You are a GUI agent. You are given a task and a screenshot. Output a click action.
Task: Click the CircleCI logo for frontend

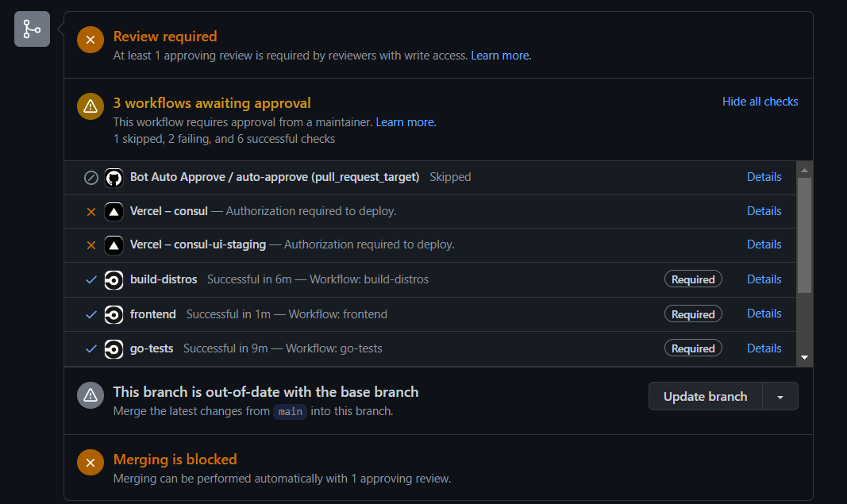click(114, 314)
